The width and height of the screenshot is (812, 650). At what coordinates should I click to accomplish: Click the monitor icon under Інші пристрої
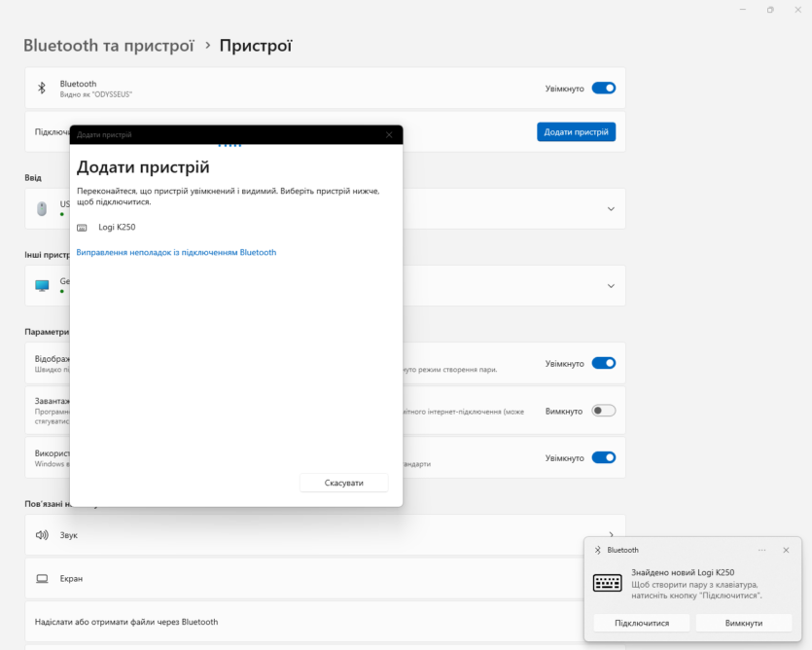42,286
